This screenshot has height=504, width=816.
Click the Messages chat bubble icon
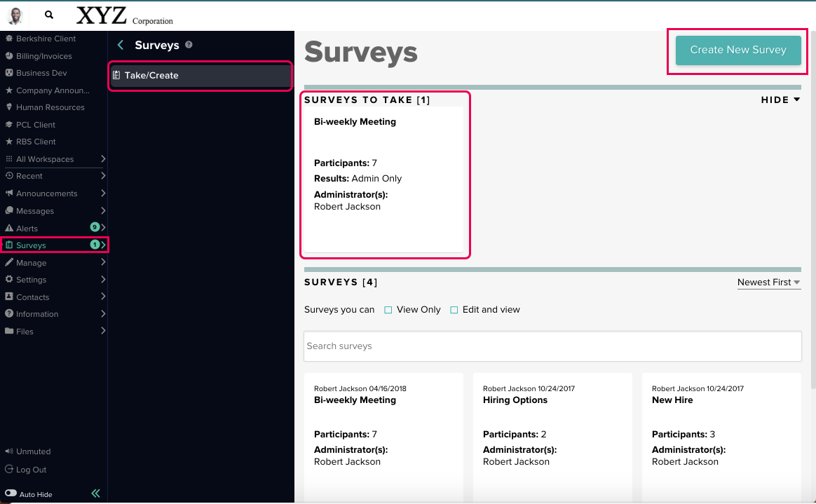click(x=9, y=211)
